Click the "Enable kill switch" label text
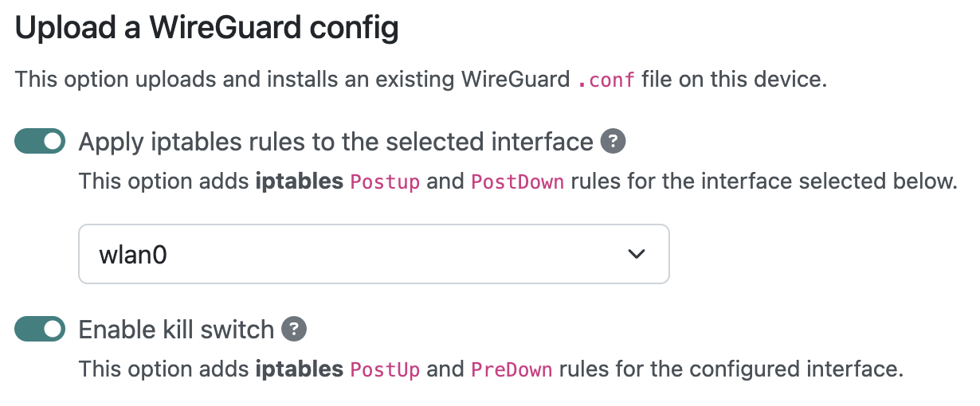Image resolution: width=980 pixels, height=406 pixels. tap(176, 329)
